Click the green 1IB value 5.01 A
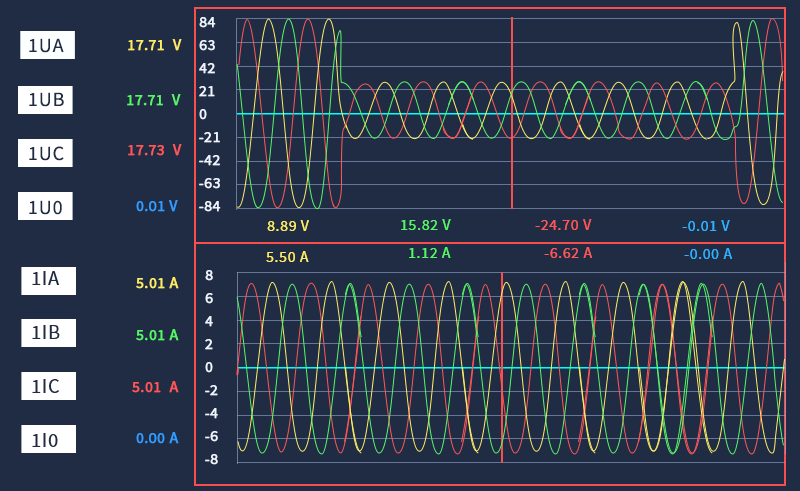The height and width of the screenshot is (491, 800). click(x=157, y=335)
